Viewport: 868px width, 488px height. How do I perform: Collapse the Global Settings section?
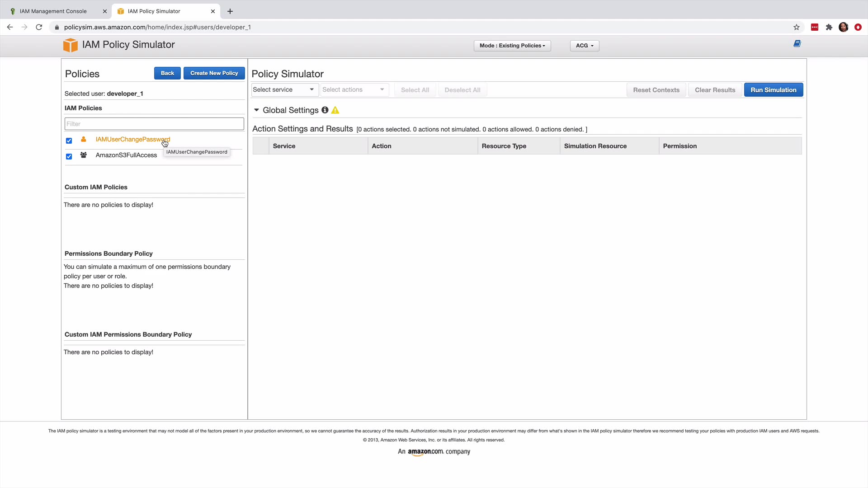(256, 110)
